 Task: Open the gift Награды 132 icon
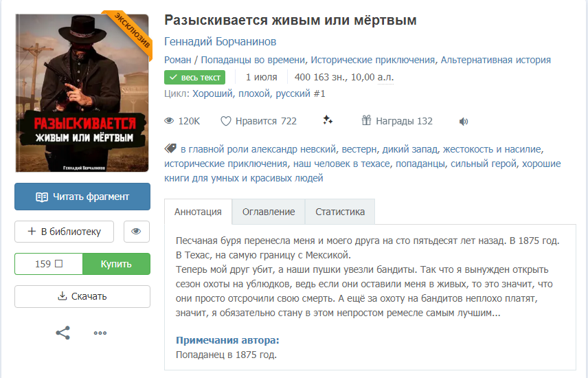point(366,120)
